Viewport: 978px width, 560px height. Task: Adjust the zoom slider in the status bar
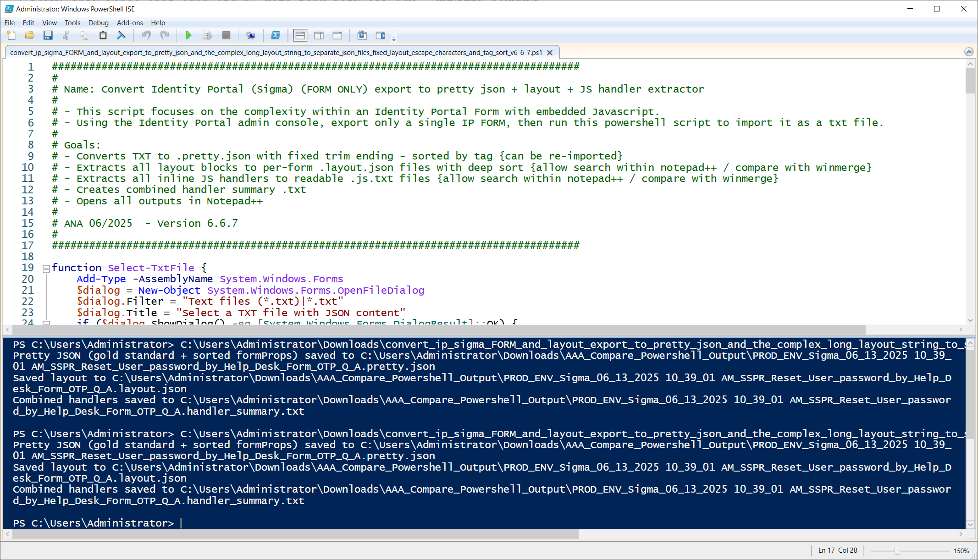(897, 550)
